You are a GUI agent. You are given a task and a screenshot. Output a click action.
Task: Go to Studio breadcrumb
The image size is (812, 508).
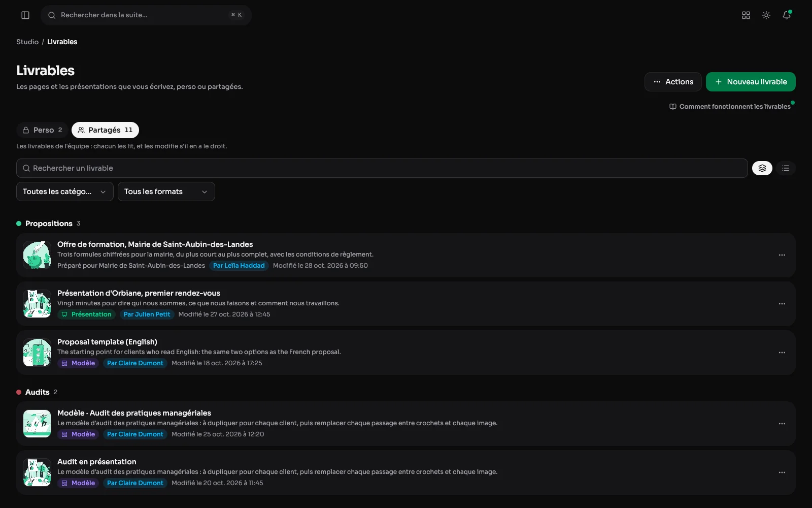27,42
